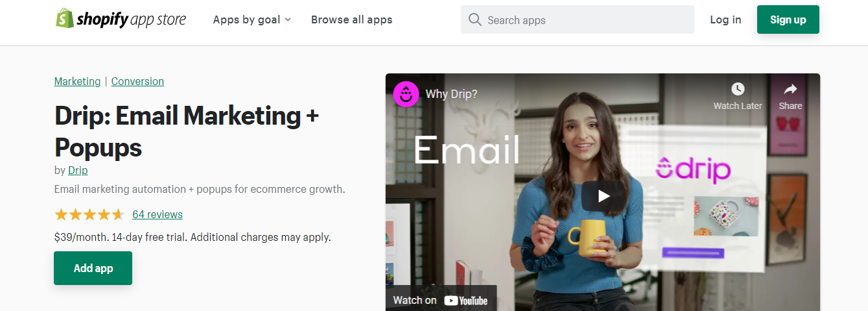The image size is (868, 311).
Task: Open the Conversion category link
Action: [137, 81]
